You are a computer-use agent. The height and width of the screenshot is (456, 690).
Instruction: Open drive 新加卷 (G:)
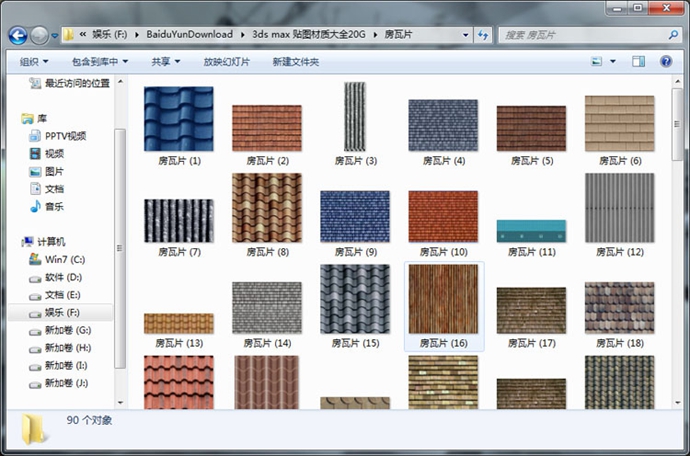[60, 330]
